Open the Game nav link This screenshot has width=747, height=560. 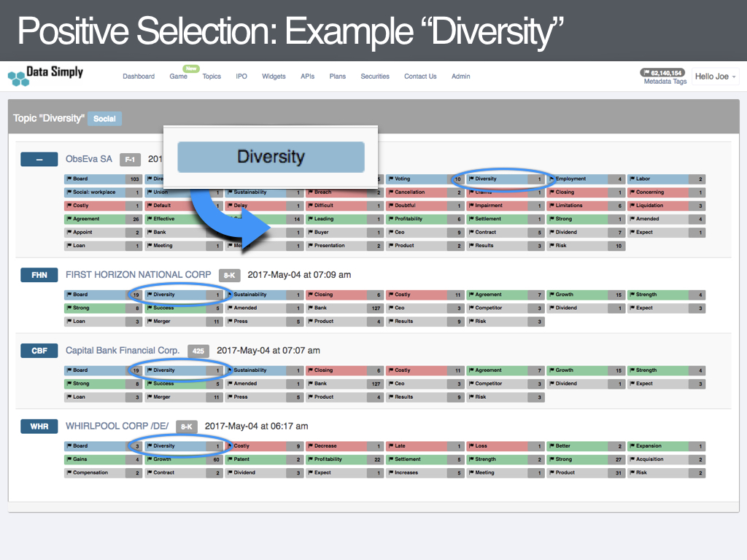pyautogui.click(x=178, y=76)
